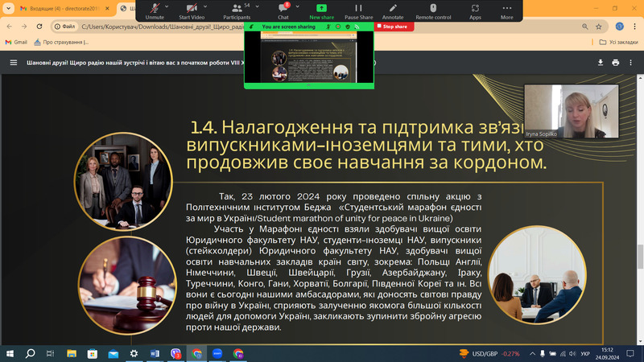The height and width of the screenshot is (362, 644).
Task: Open the Zoom Chat window
Action: coord(283,10)
